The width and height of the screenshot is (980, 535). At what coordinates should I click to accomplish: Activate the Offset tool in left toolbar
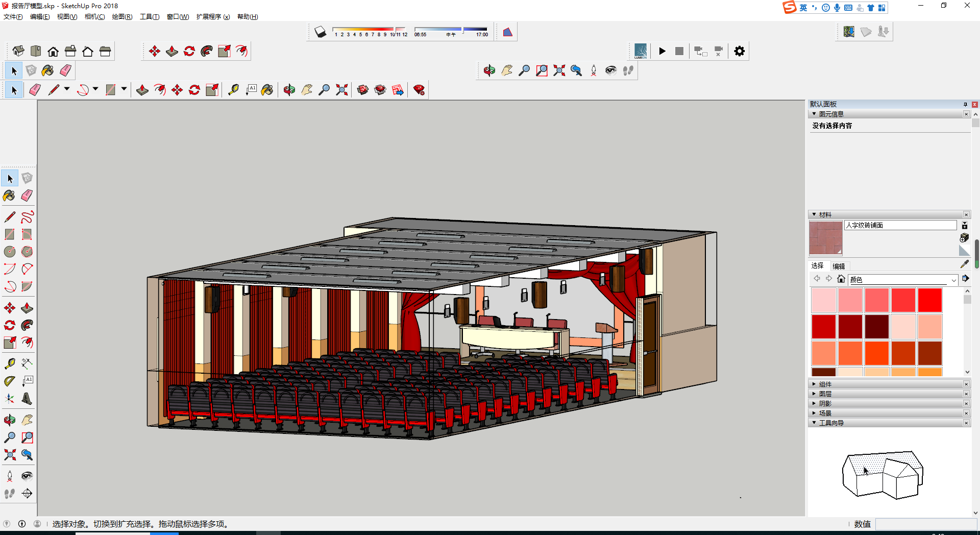(x=27, y=343)
